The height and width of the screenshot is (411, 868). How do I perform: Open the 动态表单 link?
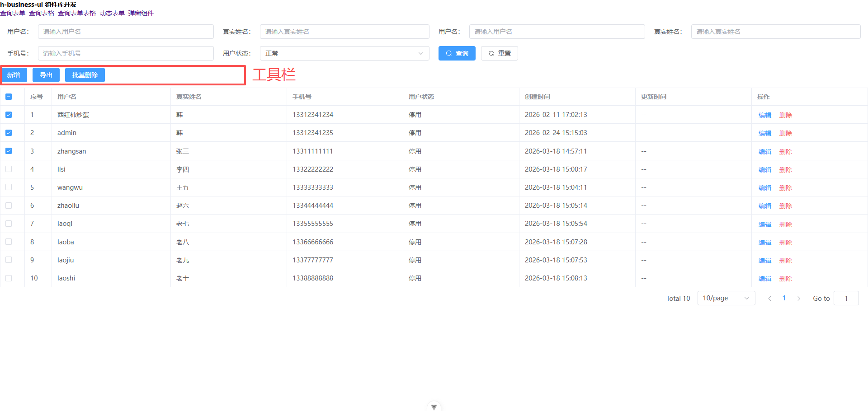(x=112, y=13)
